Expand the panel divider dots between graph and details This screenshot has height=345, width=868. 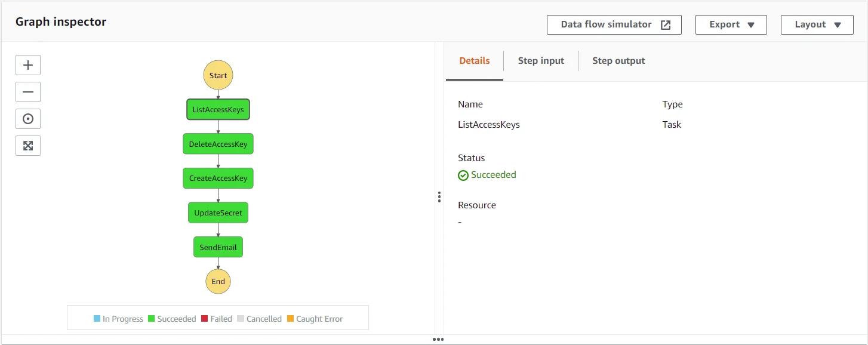pyautogui.click(x=439, y=196)
